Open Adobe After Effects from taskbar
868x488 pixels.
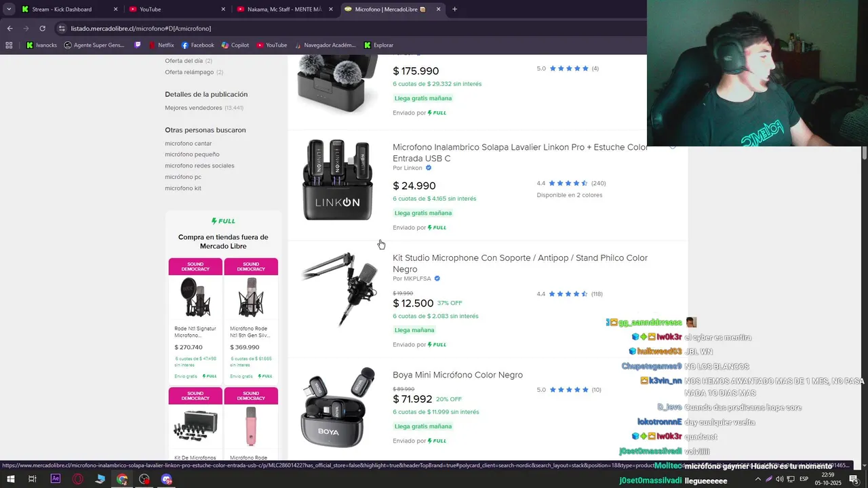coord(56,479)
